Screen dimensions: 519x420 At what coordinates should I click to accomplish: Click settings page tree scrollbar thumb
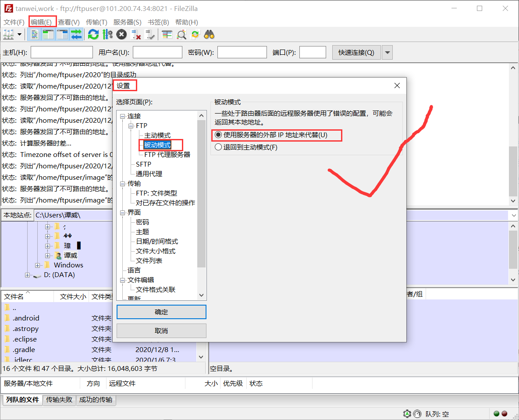[201, 194]
